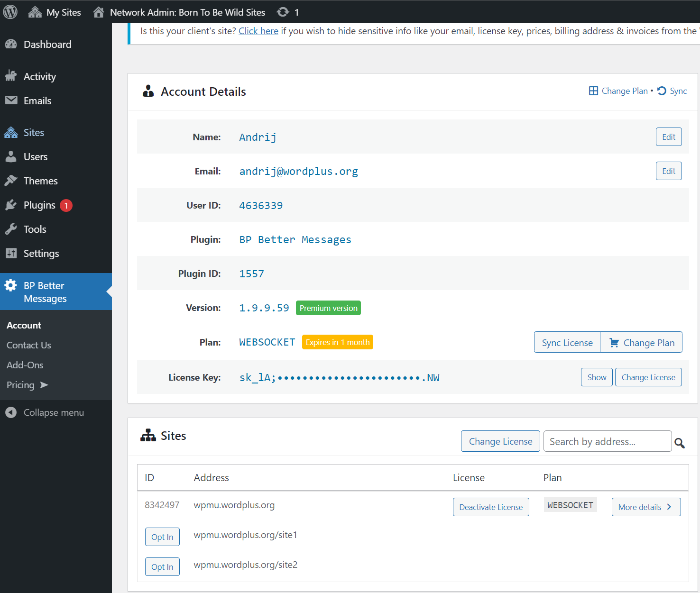Open the Add-Ons submenu item
700x593 pixels.
tap(25, 365)
